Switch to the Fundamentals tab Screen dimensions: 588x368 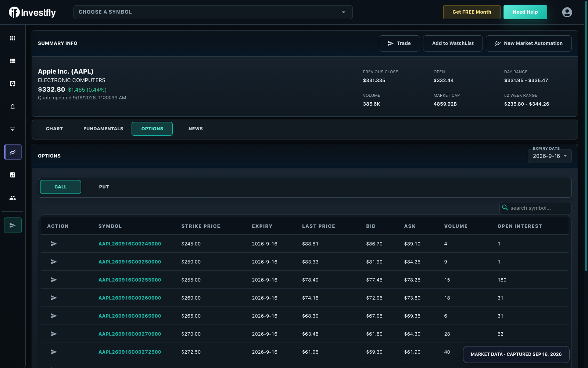coord(103,129)
